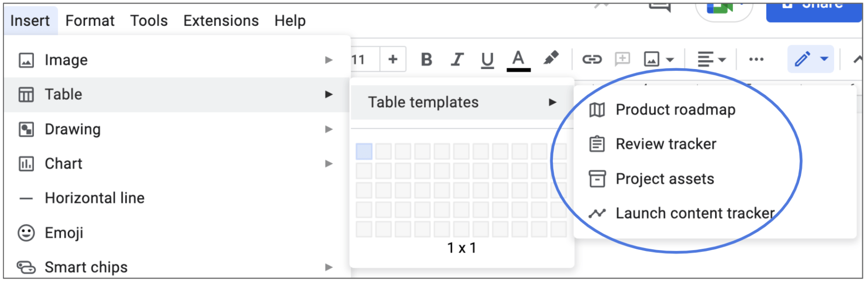Open the editing mode pencil dropdown
The height and width of the screenshot is (284, 868).
(824, 59)
